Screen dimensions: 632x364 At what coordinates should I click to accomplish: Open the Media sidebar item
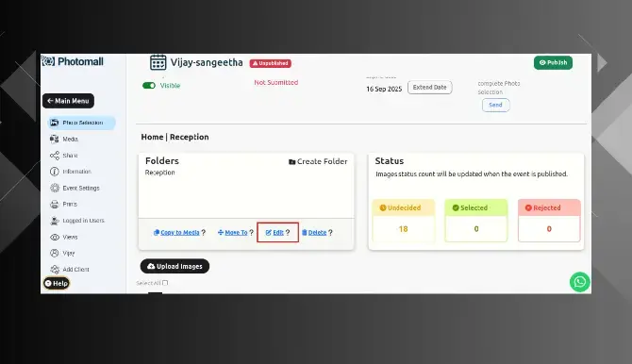[64, 139]
